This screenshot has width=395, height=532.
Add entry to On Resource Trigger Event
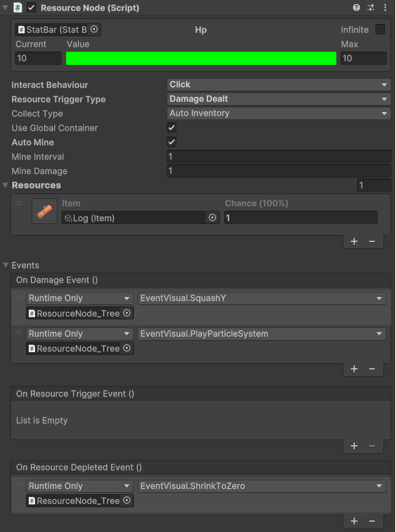(x=354, y=446)
